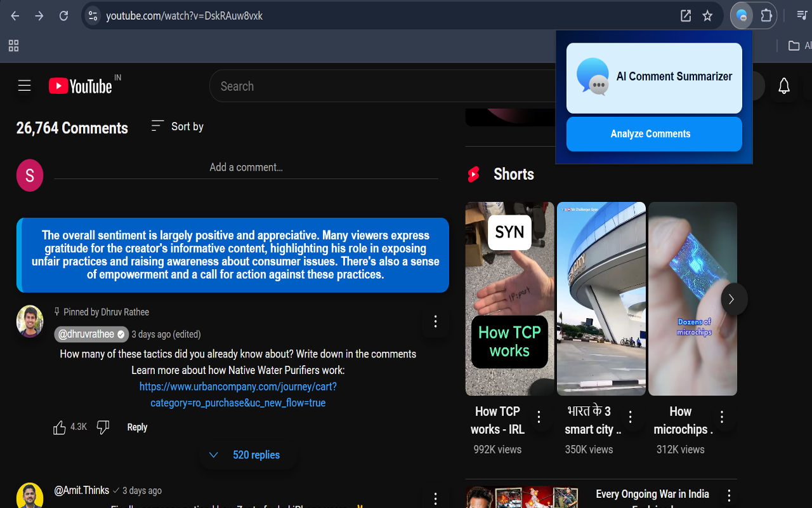
Task: Go to YouTube home via logo
Action: (x=81, y=86)
